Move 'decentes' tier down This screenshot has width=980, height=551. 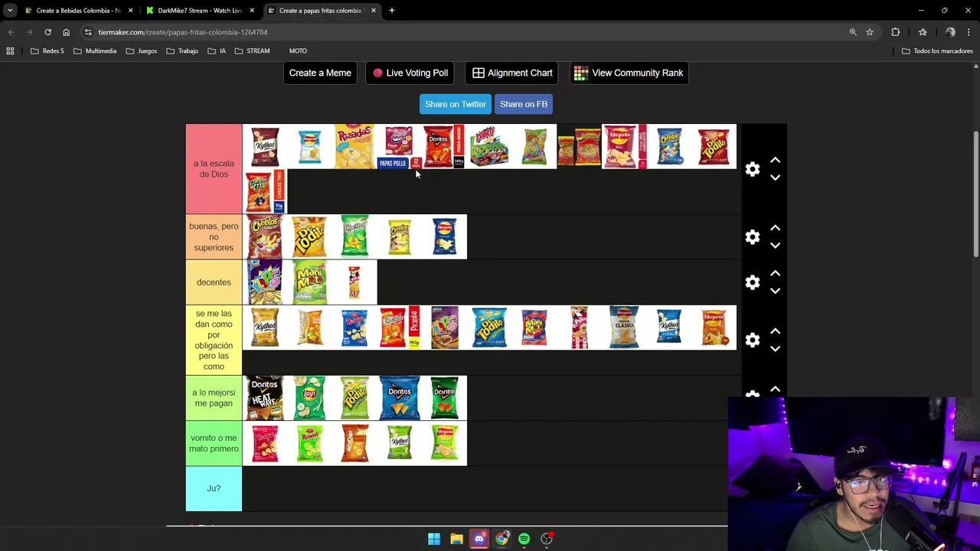775,291
